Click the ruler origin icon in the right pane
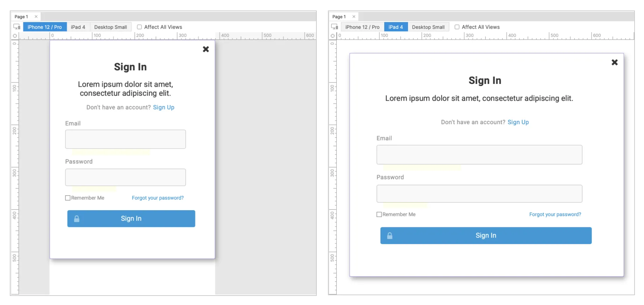Screen dimensions: 644x305 coord(332,36)
